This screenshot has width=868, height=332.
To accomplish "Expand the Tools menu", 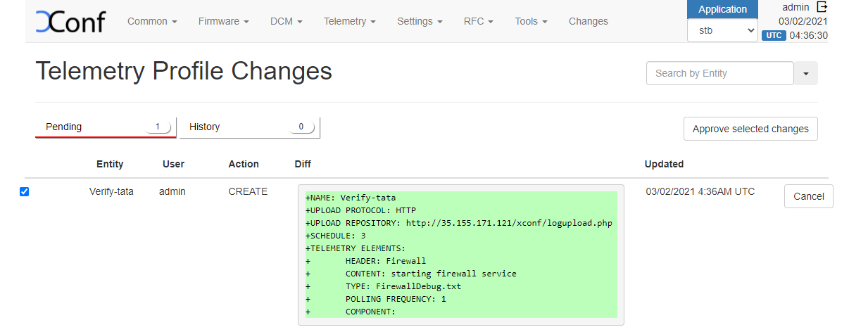I will click(532, 21).
